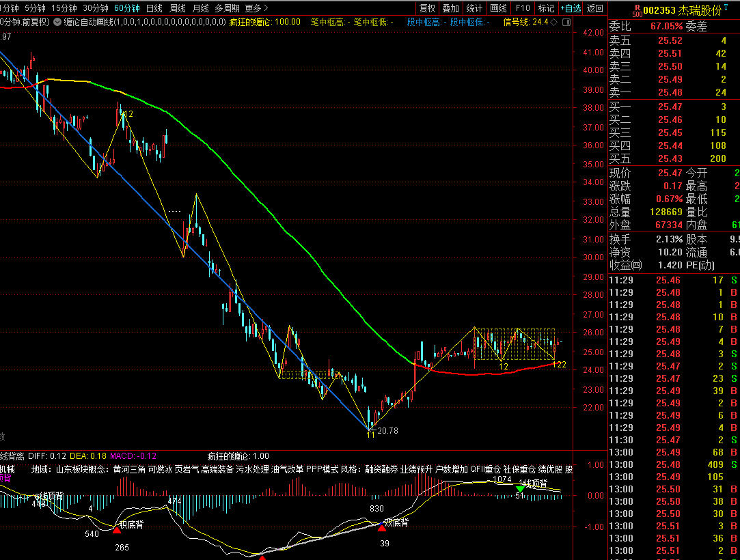The height and width of the screenshot is (560, 740).
Task: Switch to the 周线 weekly chart
Action: tap(178, 8)
